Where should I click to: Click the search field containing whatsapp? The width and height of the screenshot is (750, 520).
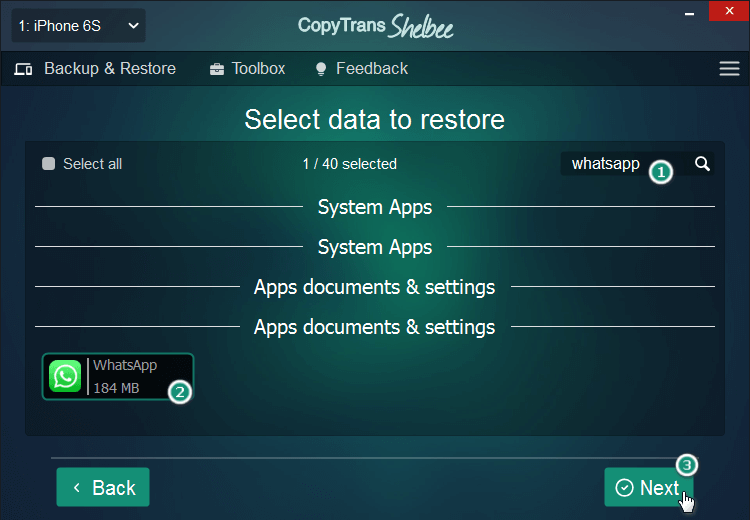coord(606,164)
